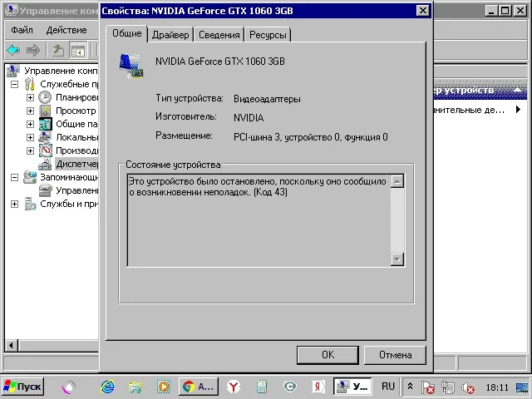Viewport: 532px width, 399px height.
Task: Click the OK button
Action: (x=328, y=355)
